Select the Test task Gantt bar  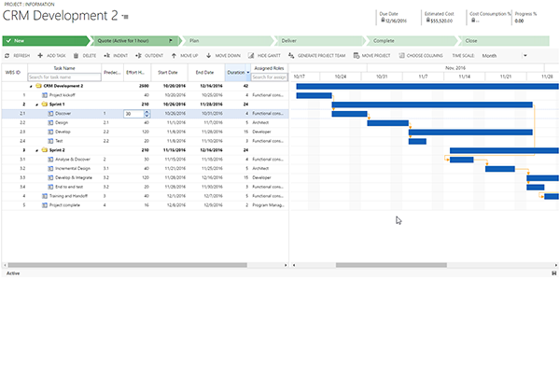[417, 141]
